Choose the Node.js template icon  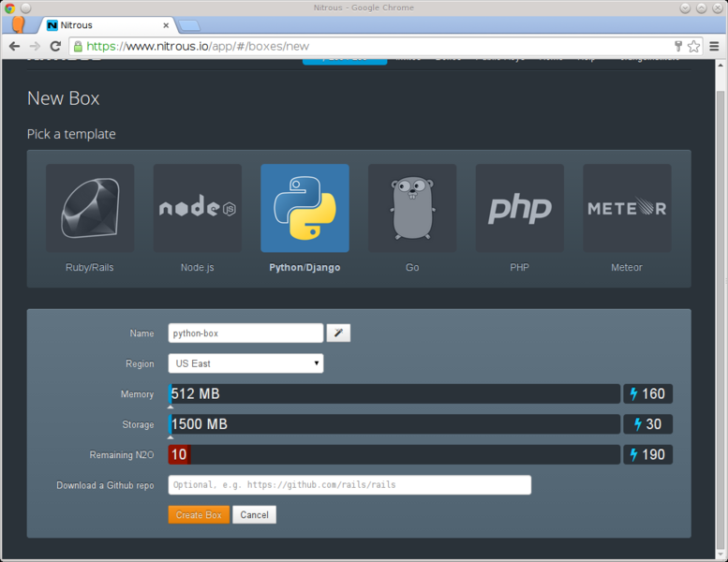[198, 208]
